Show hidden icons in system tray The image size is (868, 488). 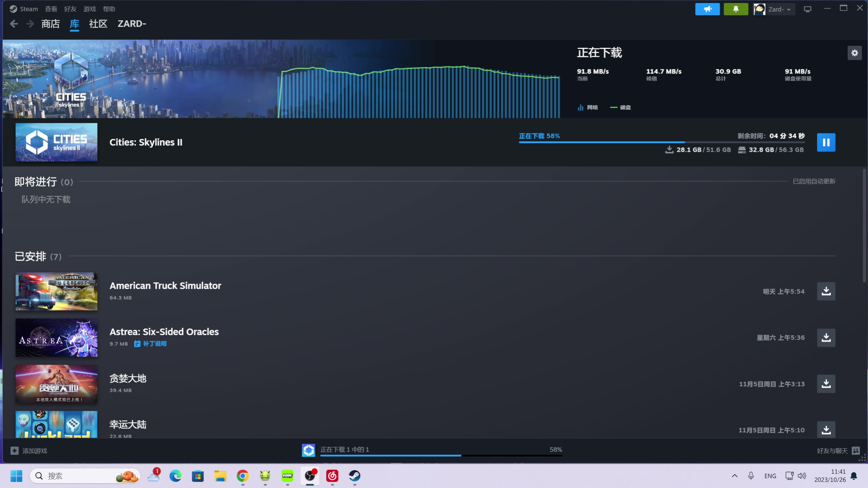[734, 476]
